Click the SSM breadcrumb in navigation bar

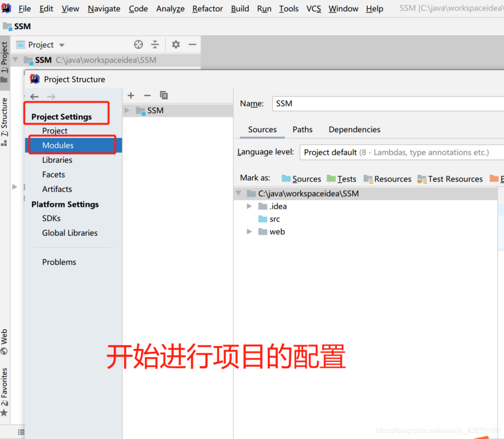(17, 26)
